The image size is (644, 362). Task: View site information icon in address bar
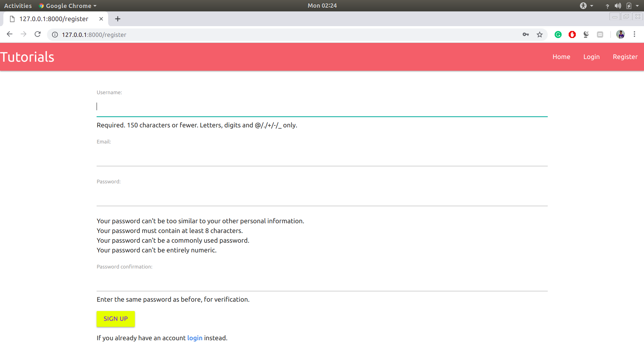[55, 35]
